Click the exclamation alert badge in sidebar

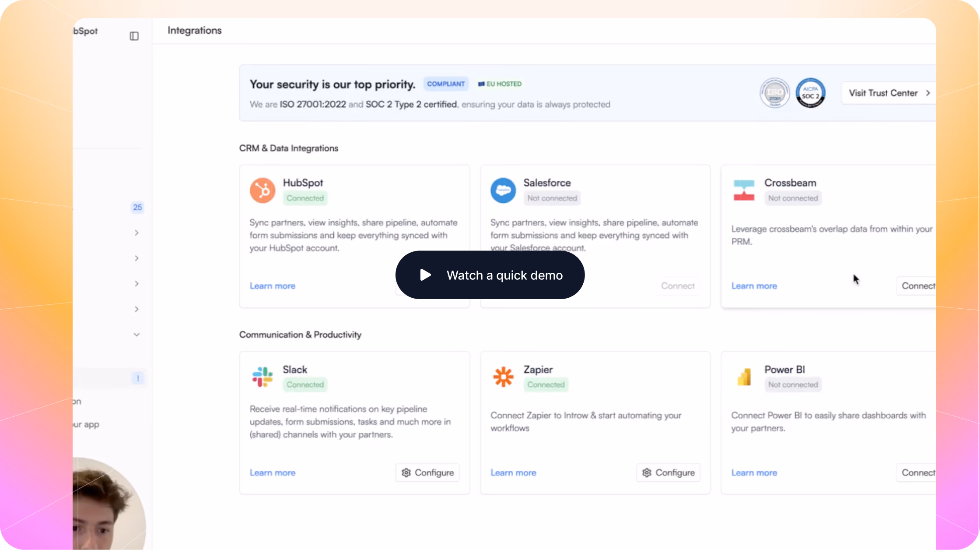[x=138, y=378]
